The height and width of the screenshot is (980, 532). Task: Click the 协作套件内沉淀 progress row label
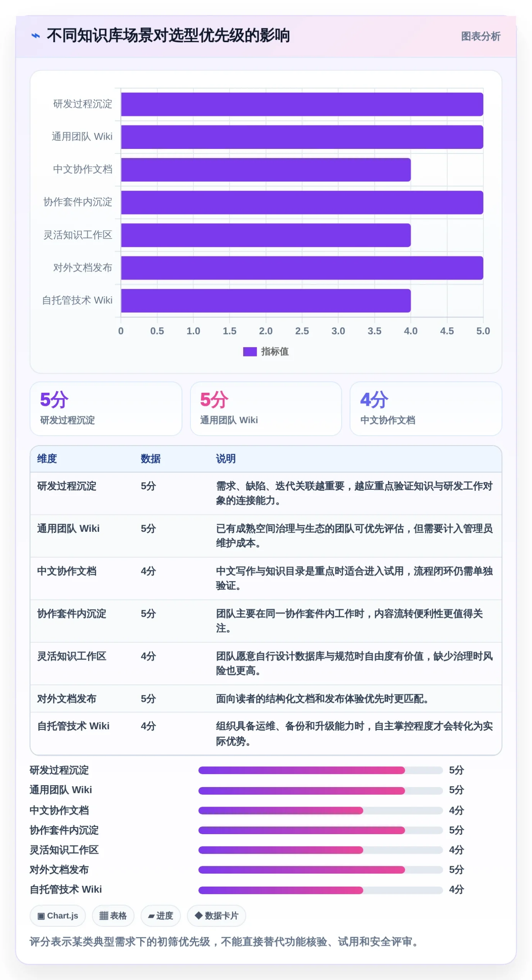click(64, 830)
